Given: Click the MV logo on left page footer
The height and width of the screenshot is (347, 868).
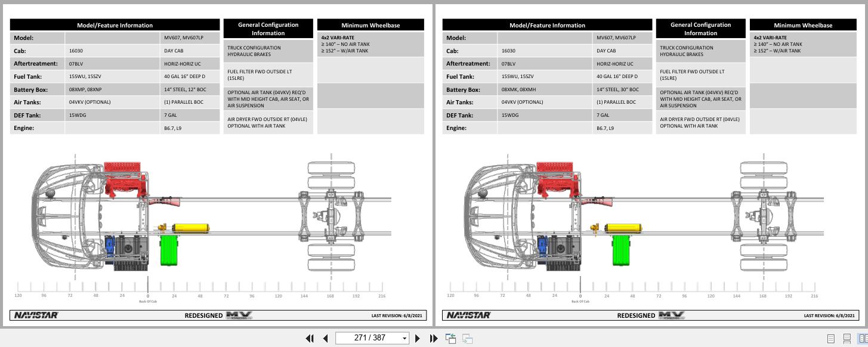Looking at the screenshot, I should [239, 315].
